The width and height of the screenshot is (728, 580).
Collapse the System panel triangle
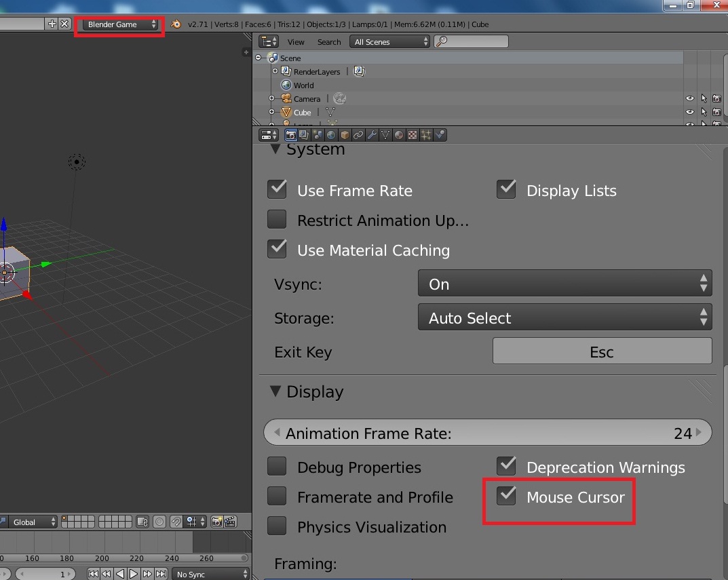(275, 149)
